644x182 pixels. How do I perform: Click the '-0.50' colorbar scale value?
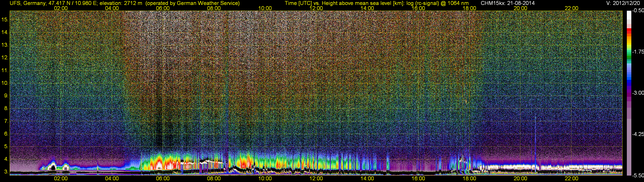tap(638, 10)
